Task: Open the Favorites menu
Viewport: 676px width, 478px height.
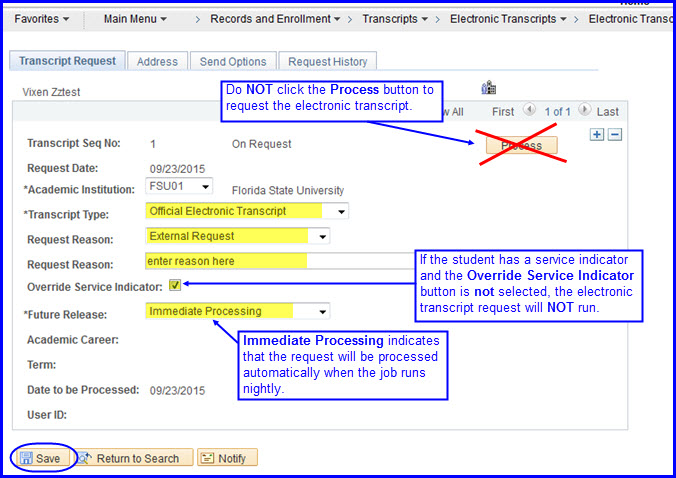Action: pos(41,19)
